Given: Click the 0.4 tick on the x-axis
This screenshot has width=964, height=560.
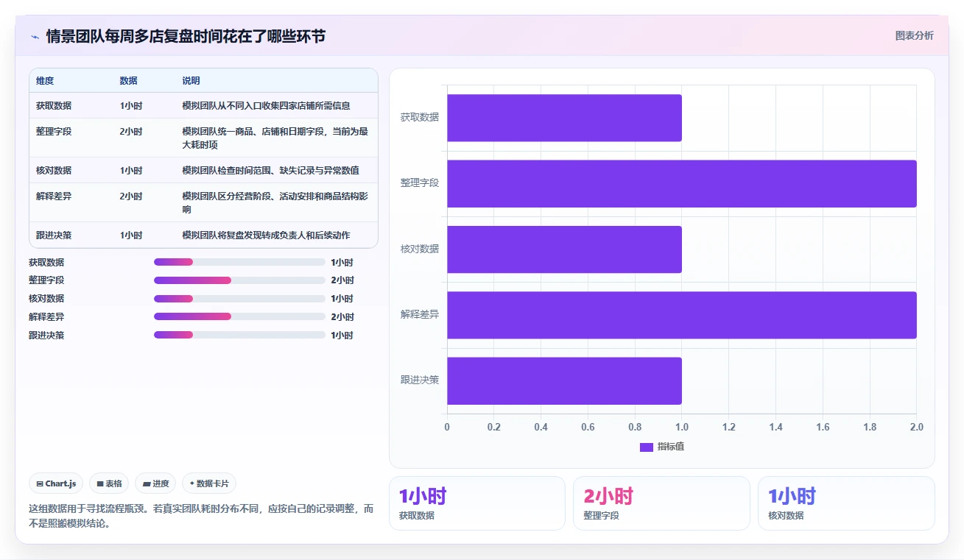Looking at the screenshot, I should tap(541, 427).
